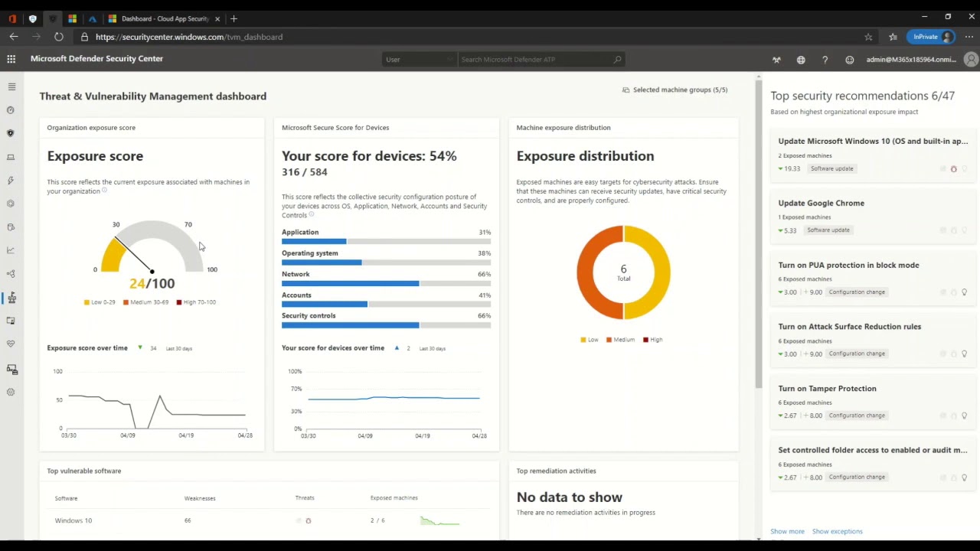Expand the left navigation hamburger menu
The width and height of the screenshot is (980, 551).
tap(11, 87)
